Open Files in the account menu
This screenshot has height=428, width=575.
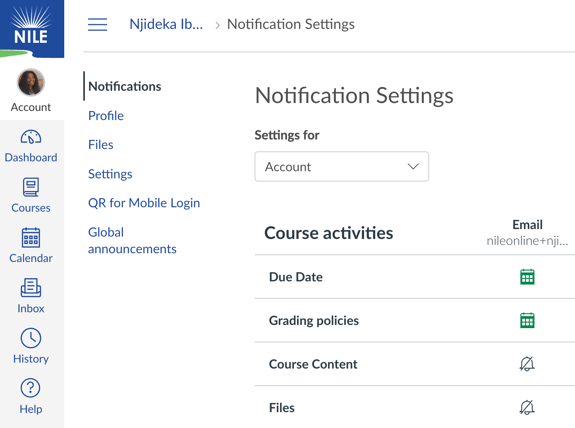point(101,145)
